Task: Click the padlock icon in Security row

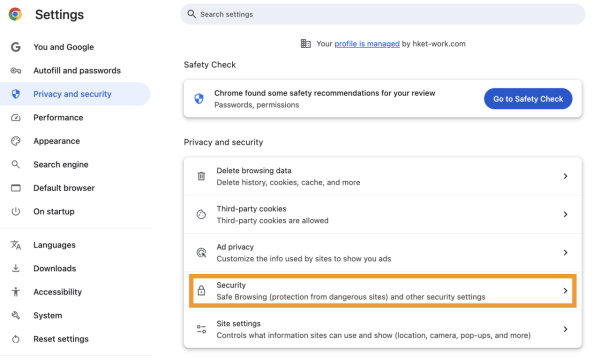Action: pyautogui.click(x=201, y=291)
